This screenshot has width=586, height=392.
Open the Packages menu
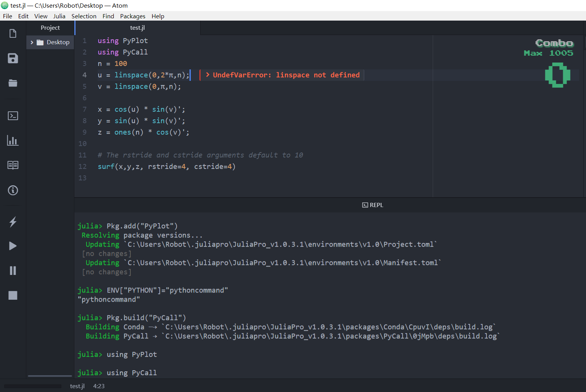(133, 16)
